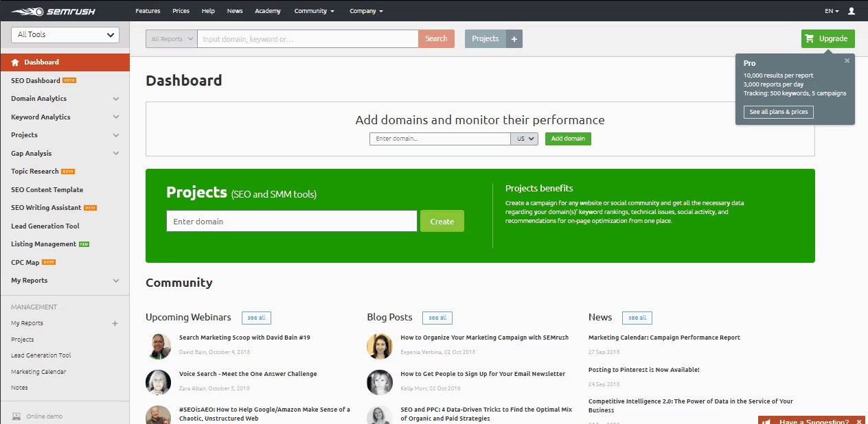Expand the Domain Analytics sidebar section
Viewport: 868px width, 424px height.
[x=115, y=99]
